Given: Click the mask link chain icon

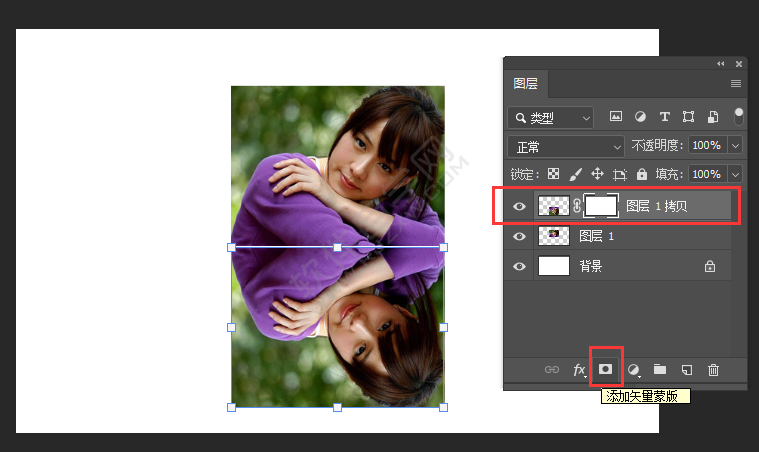Looking at the screenshot, I should pyautogui.click(x=577, y=206).
